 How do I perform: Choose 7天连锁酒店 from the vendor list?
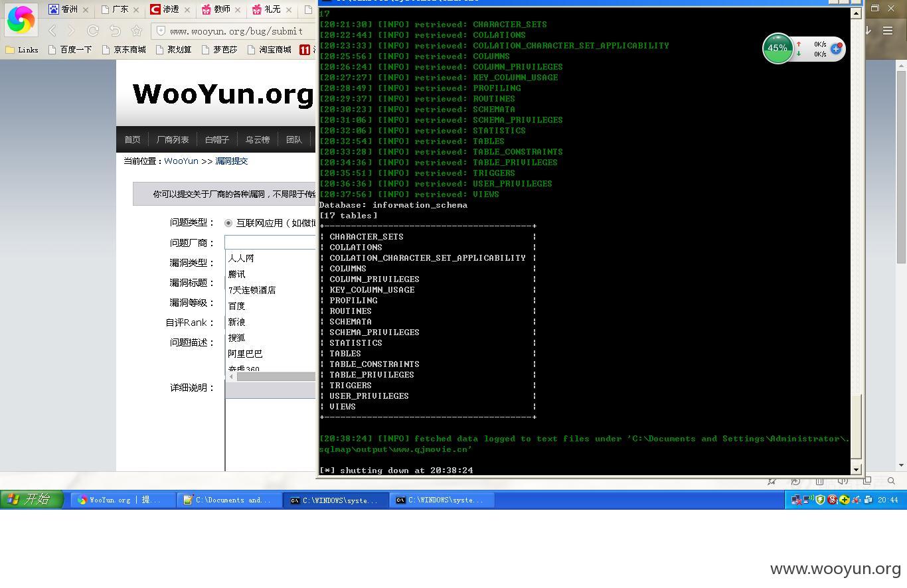click(252, 290)
